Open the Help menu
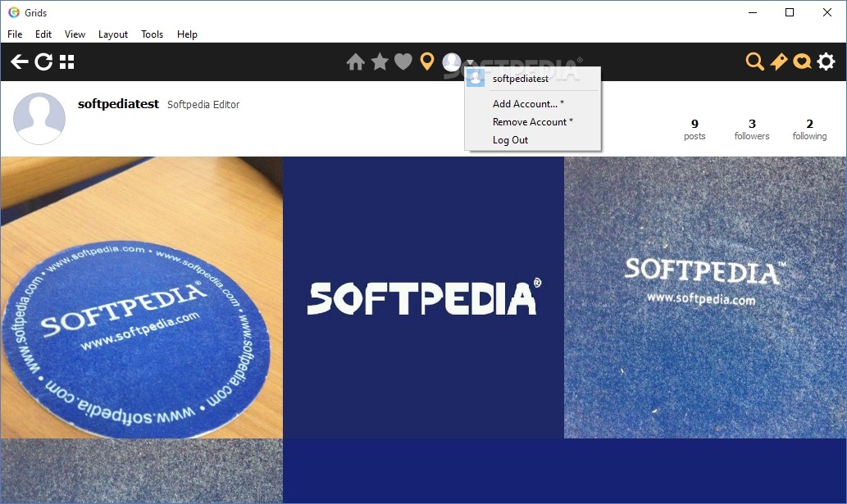 (187, 34)
